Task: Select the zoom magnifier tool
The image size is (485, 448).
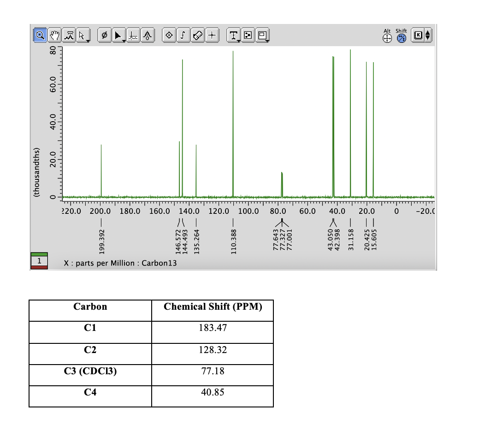Action: coord(40,35)
